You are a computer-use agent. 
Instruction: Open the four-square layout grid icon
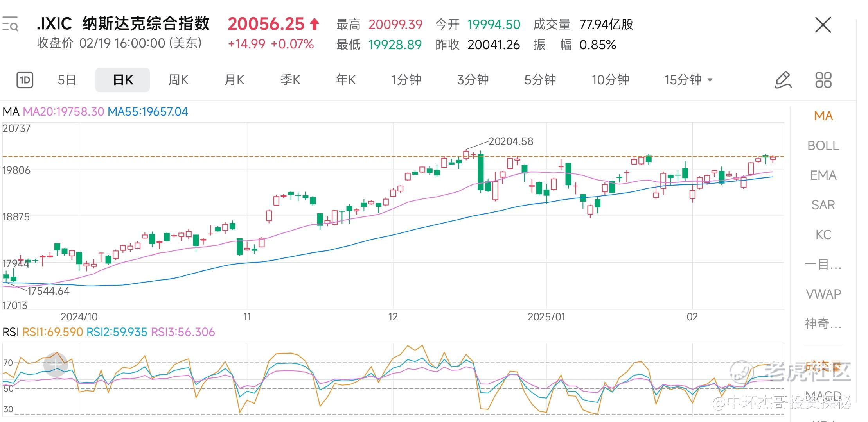pyautogui.click(x=823, y=80)
